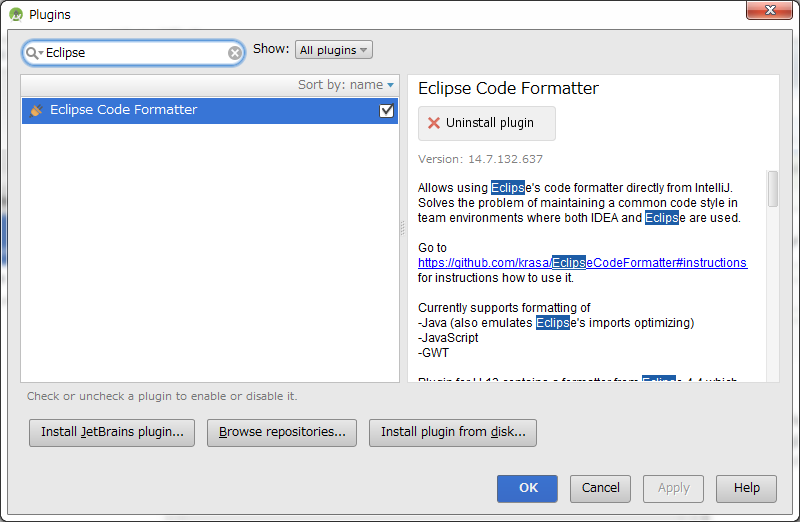The height and width of the screenshot is (522, 800).
Task: Open the All plugins dropdown
Action: tap(334, 50)
